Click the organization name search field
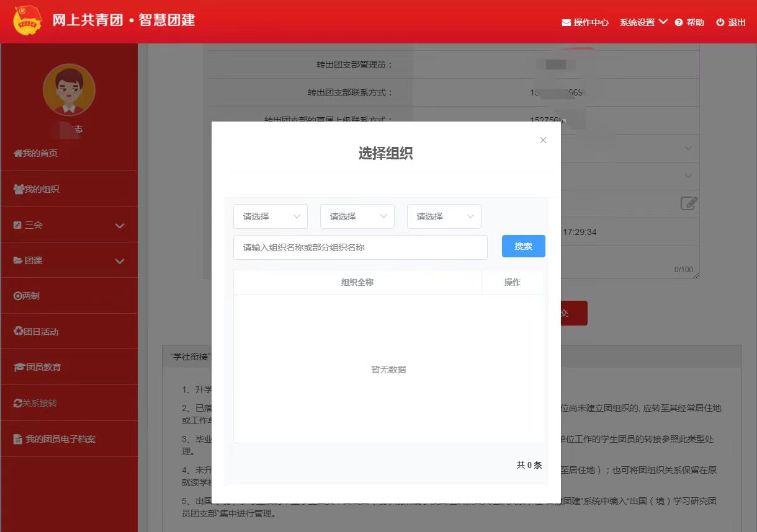757x532 pixels. (x=360, y=247)
